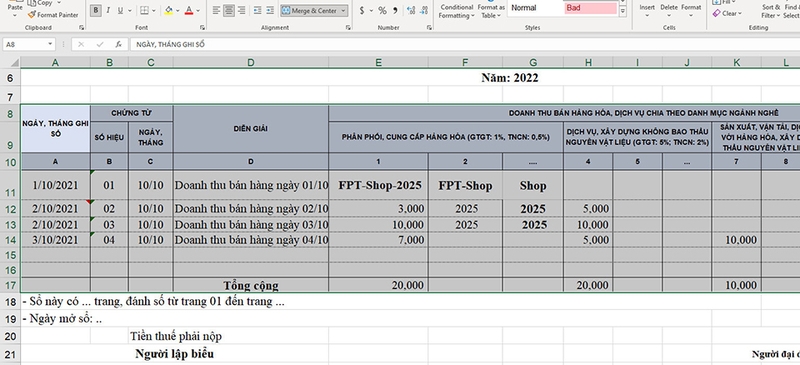
Task: Select 'Người lập biểu' cell
Action: [174, 354]
